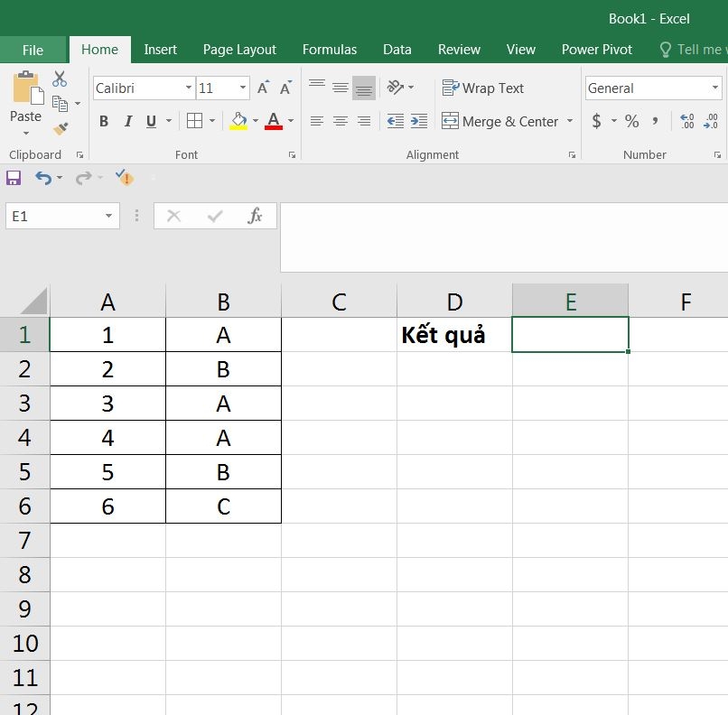Decrease indent icon
Screen dimensions: 728x715
click(x=395, y=121)
